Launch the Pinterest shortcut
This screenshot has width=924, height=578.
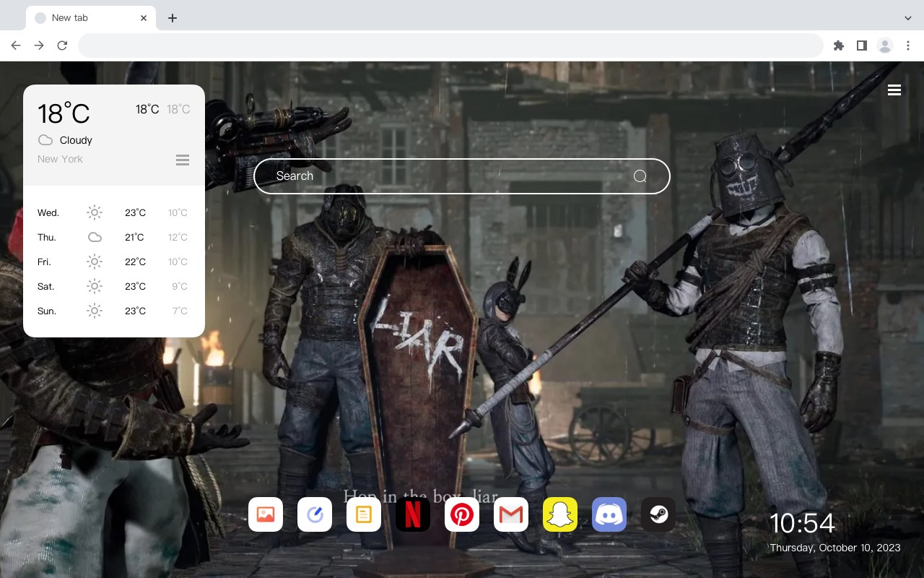coord(462,514)
